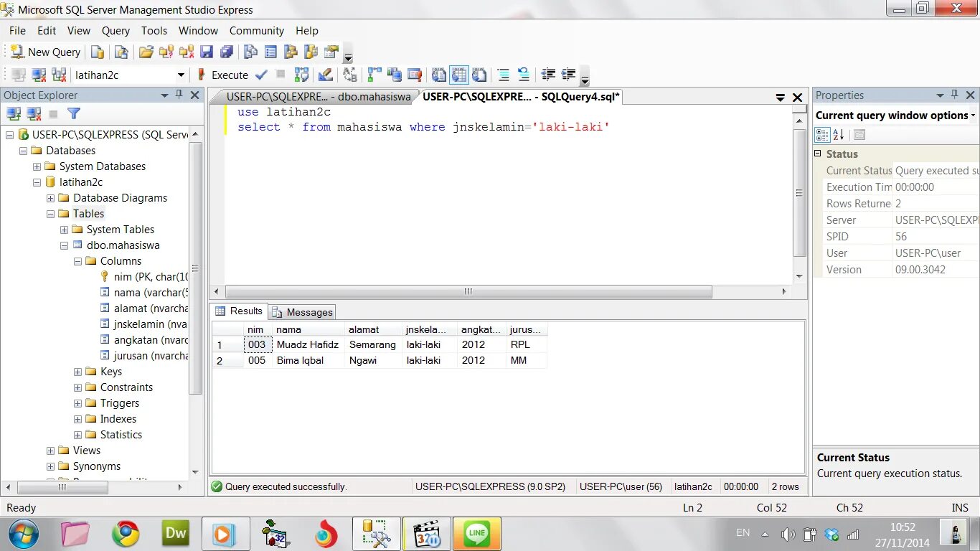Click the Uncomment selected lines icon

tap(524, 75)
